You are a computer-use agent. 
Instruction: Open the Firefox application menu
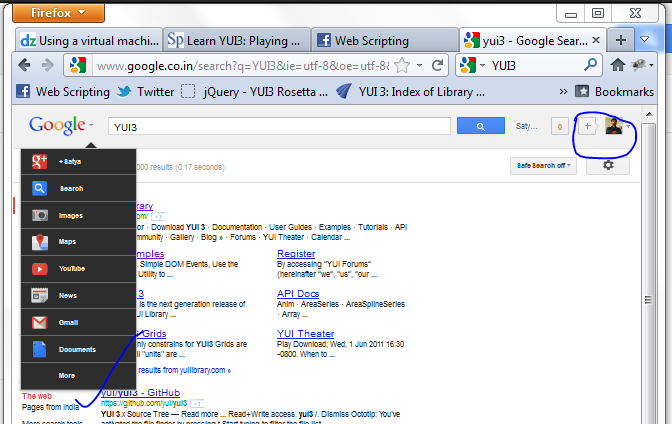coord(59,13)
